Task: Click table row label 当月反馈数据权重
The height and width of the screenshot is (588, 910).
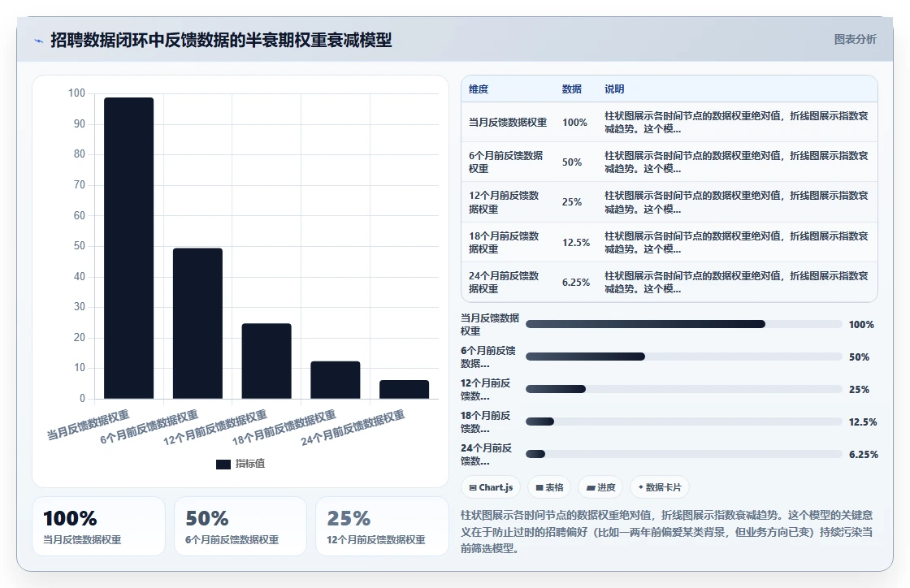Action: (x=508, y=123)
